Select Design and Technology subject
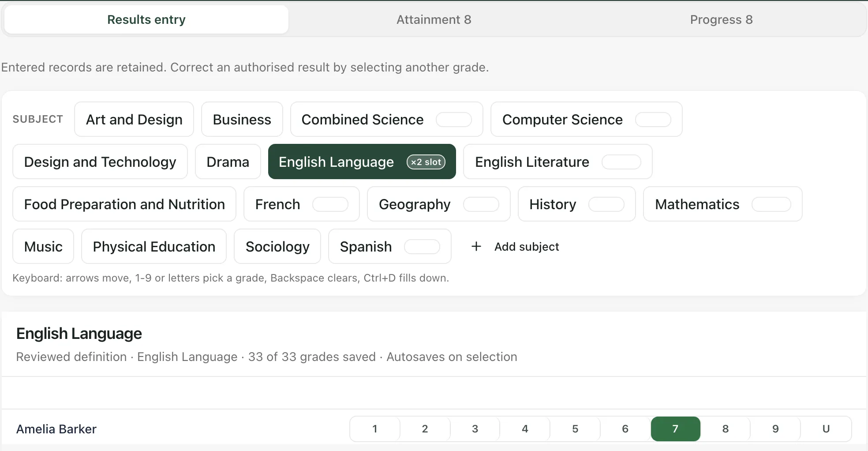868x451 pixels. [100, 162]
